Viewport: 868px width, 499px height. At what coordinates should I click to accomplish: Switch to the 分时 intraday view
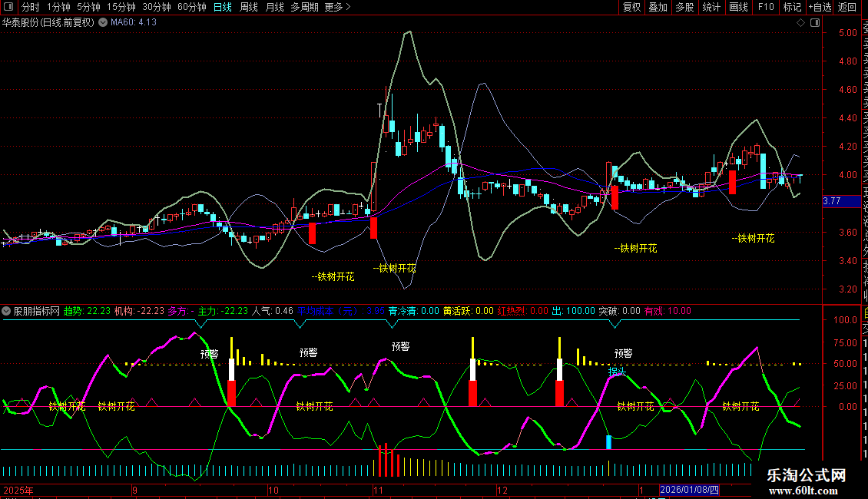[30, 7]
